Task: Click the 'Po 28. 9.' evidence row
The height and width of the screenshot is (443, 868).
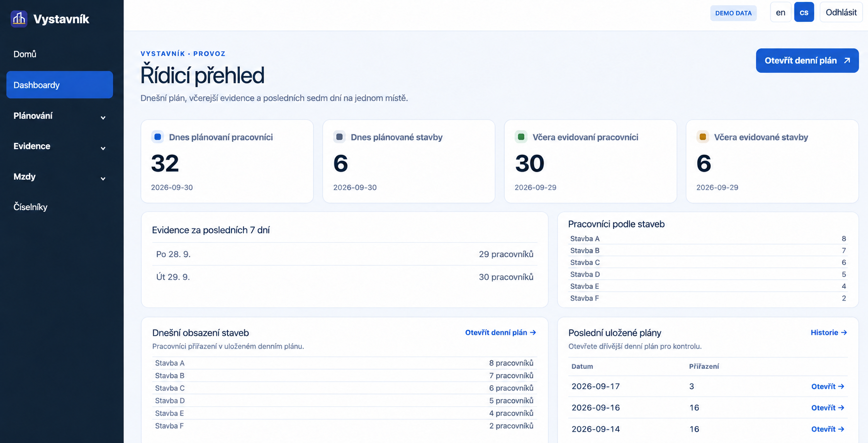Action: click(345, 254)
